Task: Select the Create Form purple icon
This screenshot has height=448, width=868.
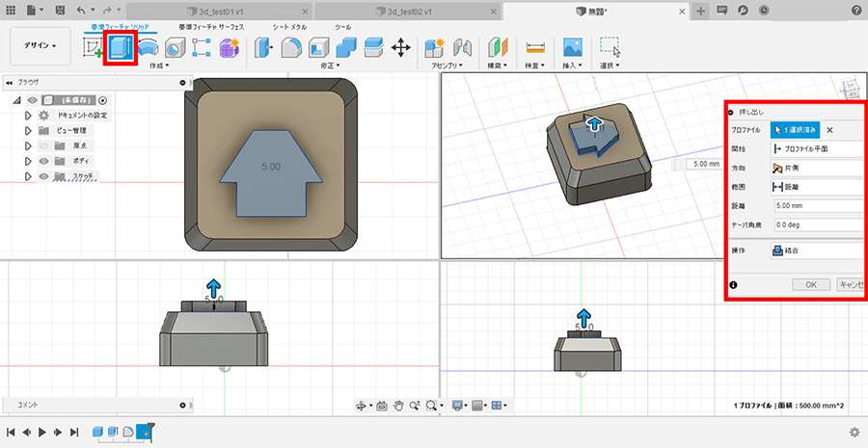Action: coord(230,48)
